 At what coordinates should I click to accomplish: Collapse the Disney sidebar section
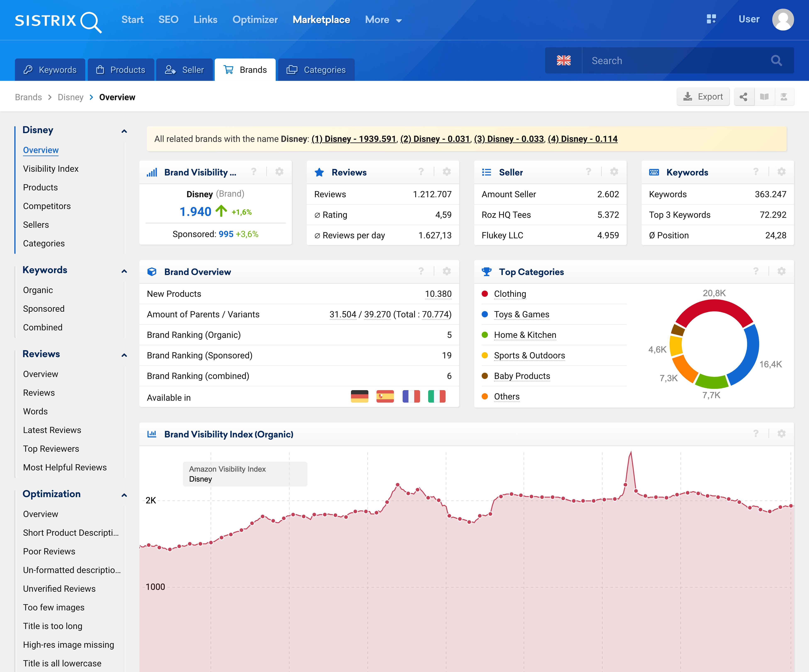[x=124, y=131]
